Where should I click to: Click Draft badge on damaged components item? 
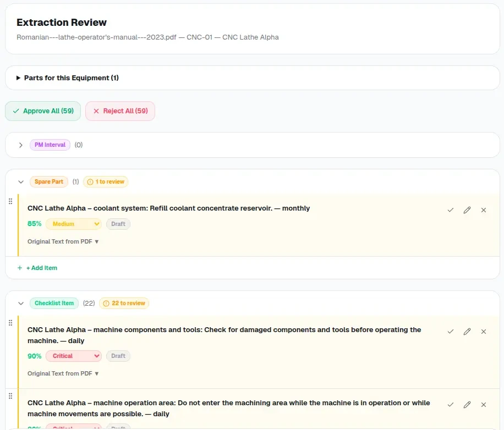118,356
